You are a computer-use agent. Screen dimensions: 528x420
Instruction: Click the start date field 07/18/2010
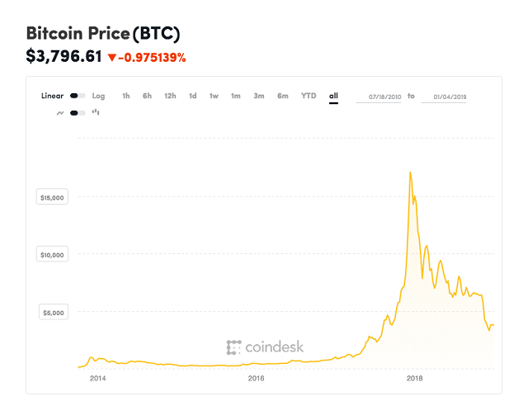[379, 97]
